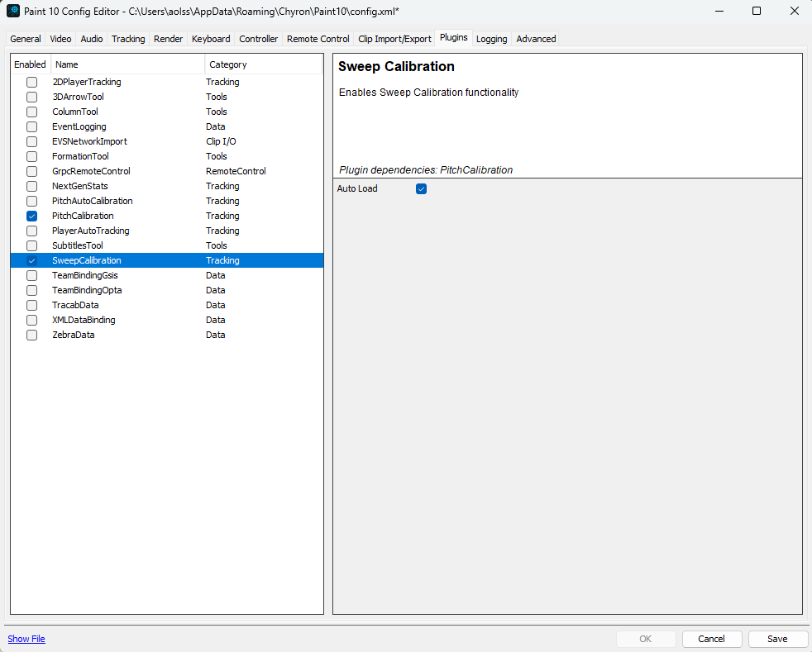Select the NextGenStats plugin name
The height and width of the screenshot is (652, 812).
coord(79,186)
